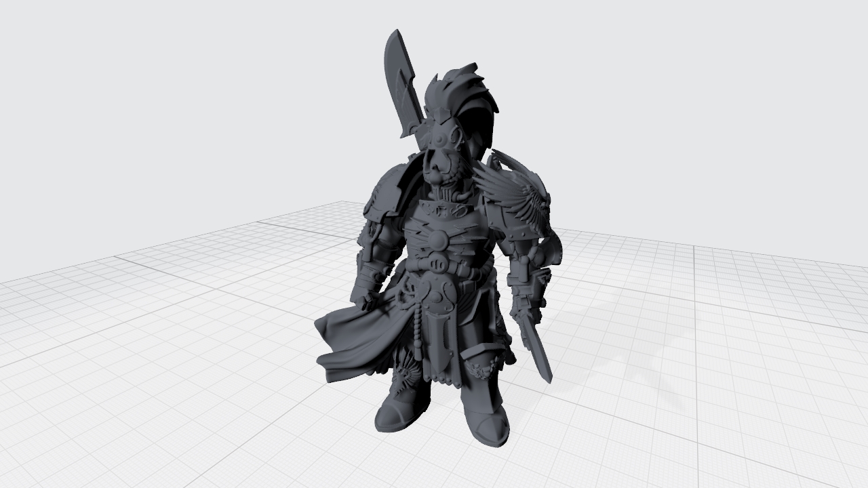Screen dimensions: 868x488
Task: Click the round emblem on the chest armor
Action: (437, 239)
